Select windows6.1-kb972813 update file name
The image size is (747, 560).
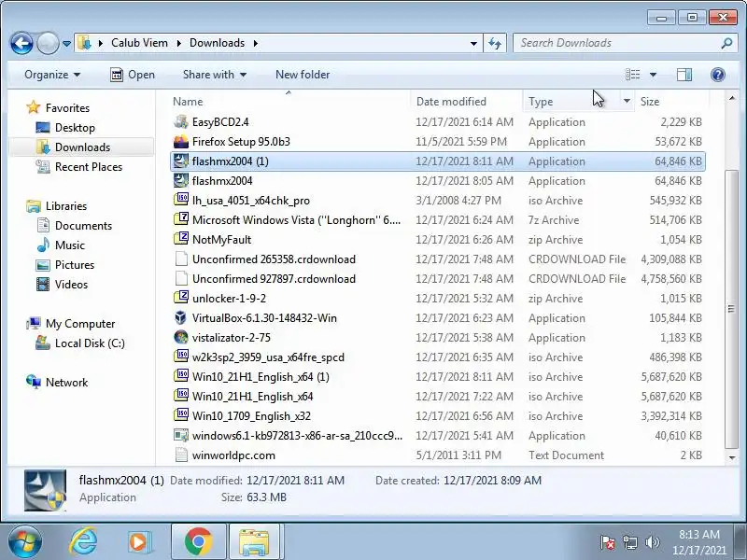pyautogui.click(x=297, y=436)
